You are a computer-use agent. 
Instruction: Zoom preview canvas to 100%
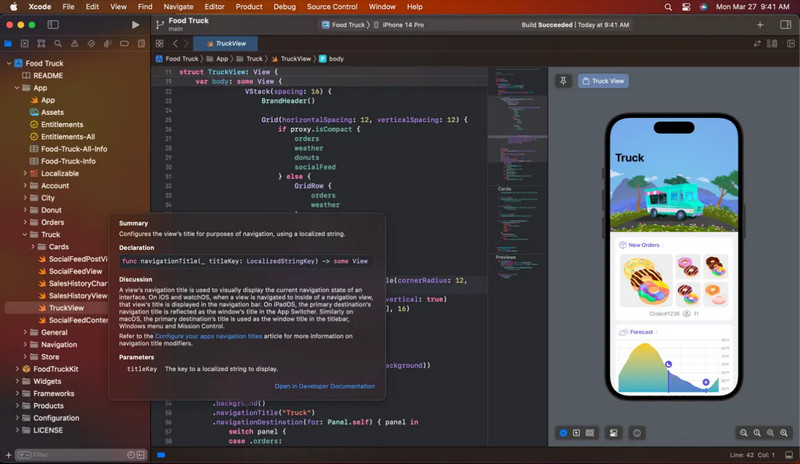(x=757, y=433)
